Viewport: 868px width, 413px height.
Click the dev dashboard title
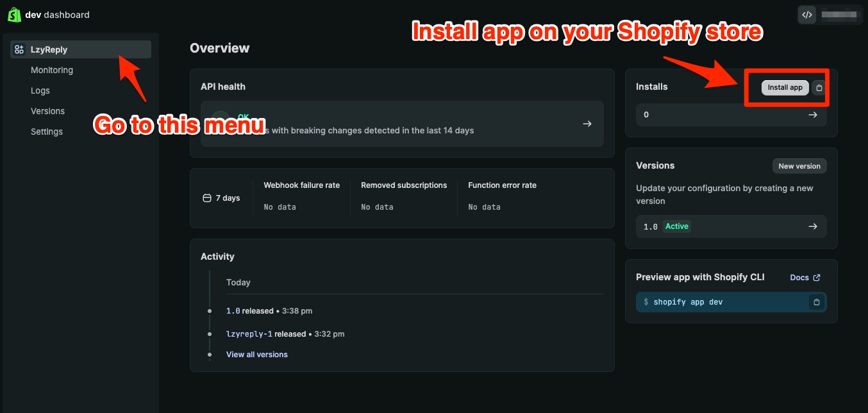(57, 14)
